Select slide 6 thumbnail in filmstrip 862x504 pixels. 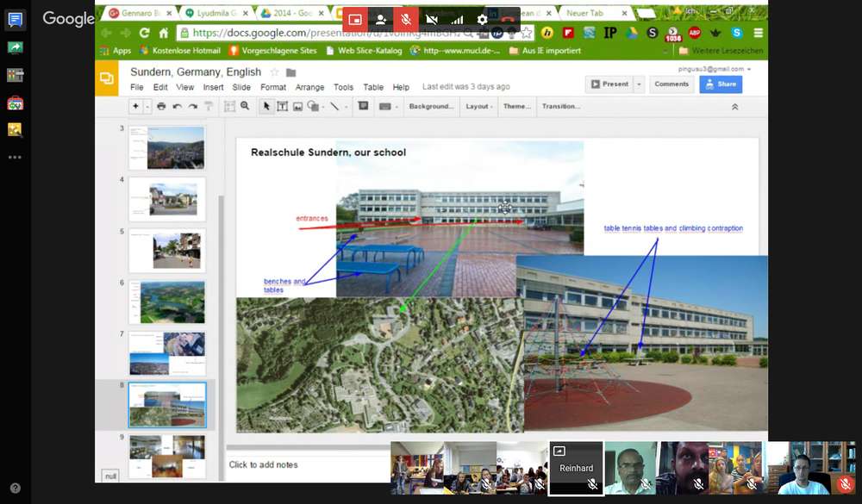(167, 302)
